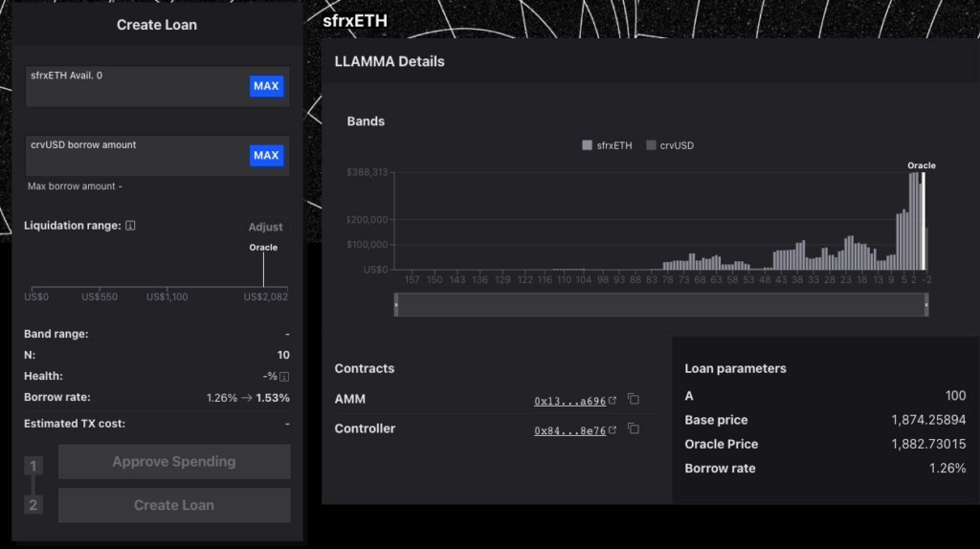The image size is (980, 549).
Task: Click the Health info icon
Action: point(284,377)
